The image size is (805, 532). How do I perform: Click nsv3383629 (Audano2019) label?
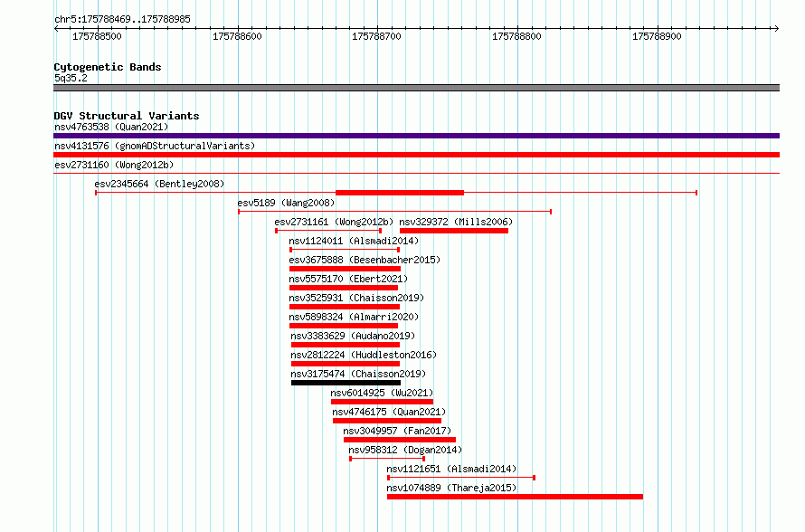[353, 336]
